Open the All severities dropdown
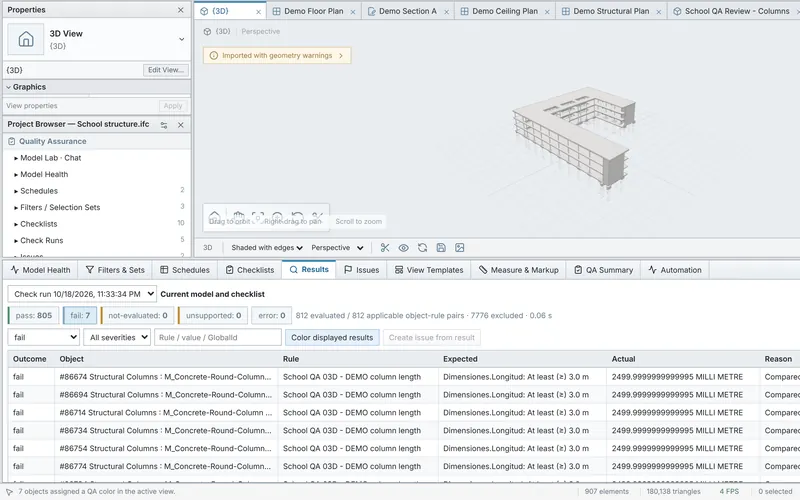 pyautogui.click(x=117, y=337)
